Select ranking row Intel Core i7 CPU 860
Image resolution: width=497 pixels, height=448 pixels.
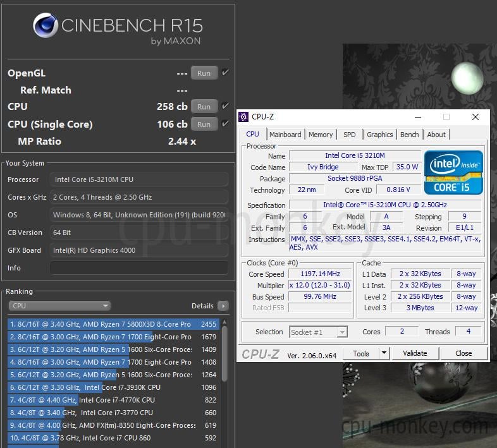(x=113, y=438)
